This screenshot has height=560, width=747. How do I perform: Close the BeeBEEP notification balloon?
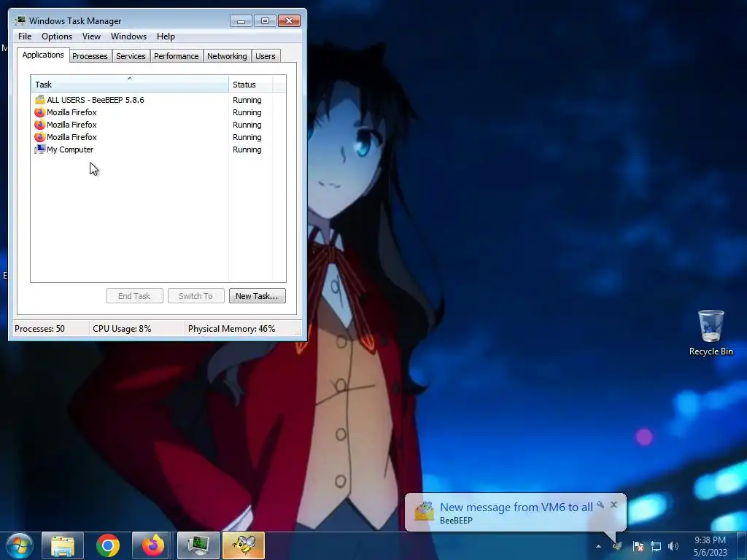click(614, 505)
